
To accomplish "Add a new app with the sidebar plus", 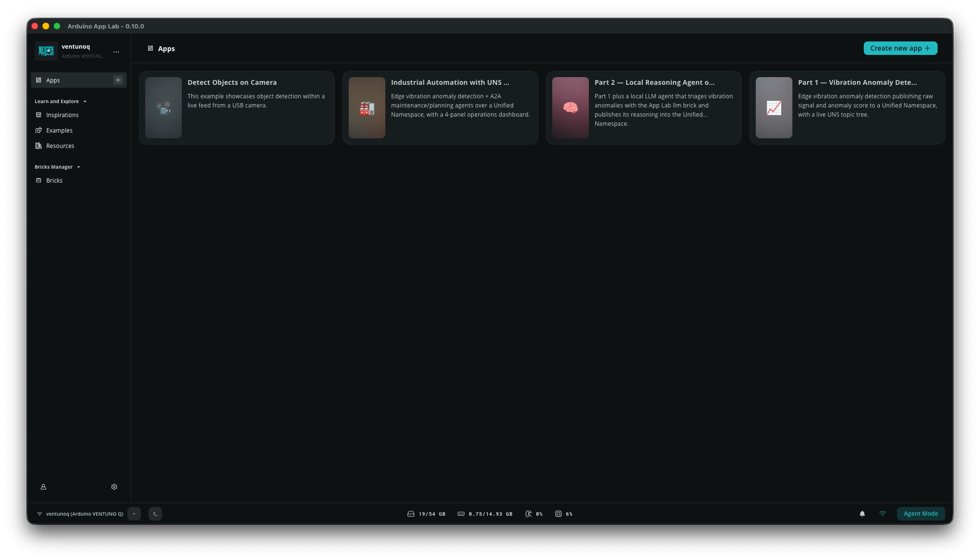I will point(118,80).
